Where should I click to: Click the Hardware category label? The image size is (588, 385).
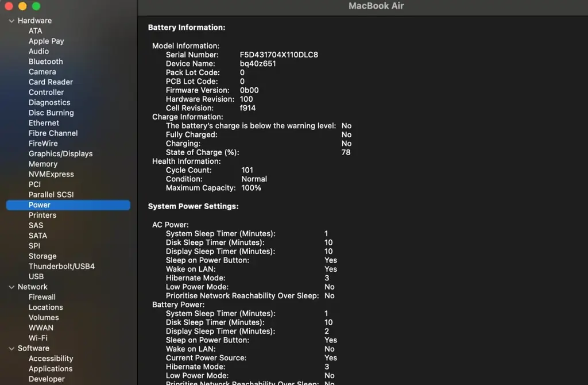coord(34,21)
